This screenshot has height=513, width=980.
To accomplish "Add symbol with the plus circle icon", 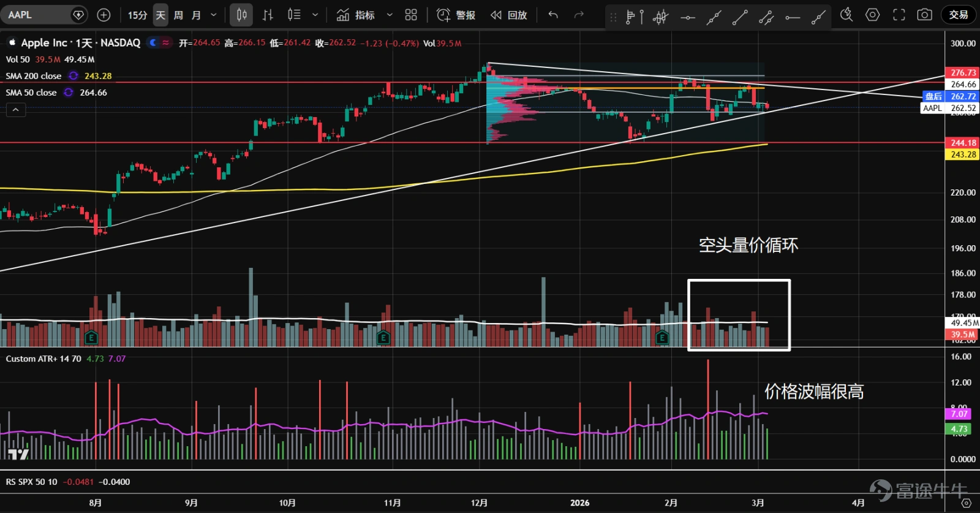I will (104, 15).
